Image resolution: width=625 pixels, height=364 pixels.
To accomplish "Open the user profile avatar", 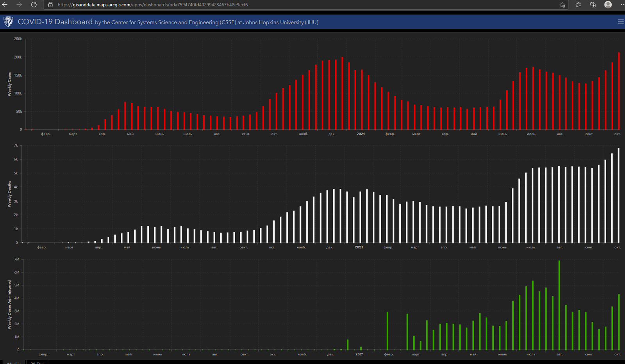I will click(608, 5).
